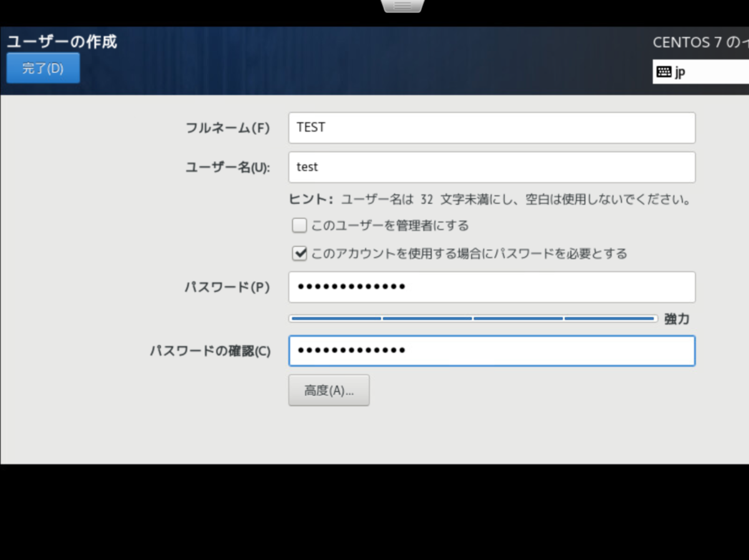Expand the console pull-down handle at top
This screenshot has height=560, width=749.
(x=403, y=5)
